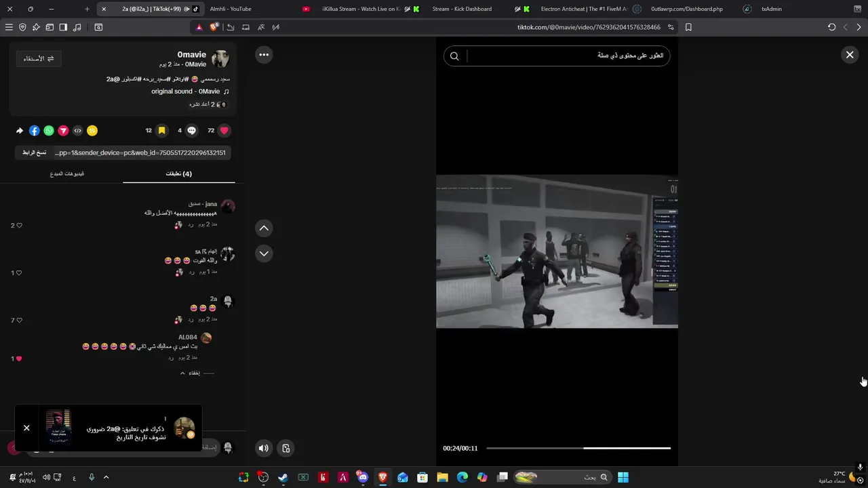868x488 pixels.
Task: Switch to the تعليقات (4) tab
Action: tap(179, 174)
